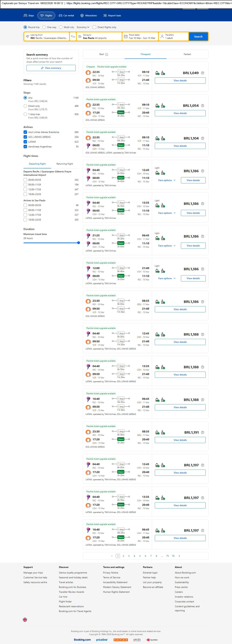Open the Economy cabin class dropdown
The image size is (232, 644).
click(83, 27)
